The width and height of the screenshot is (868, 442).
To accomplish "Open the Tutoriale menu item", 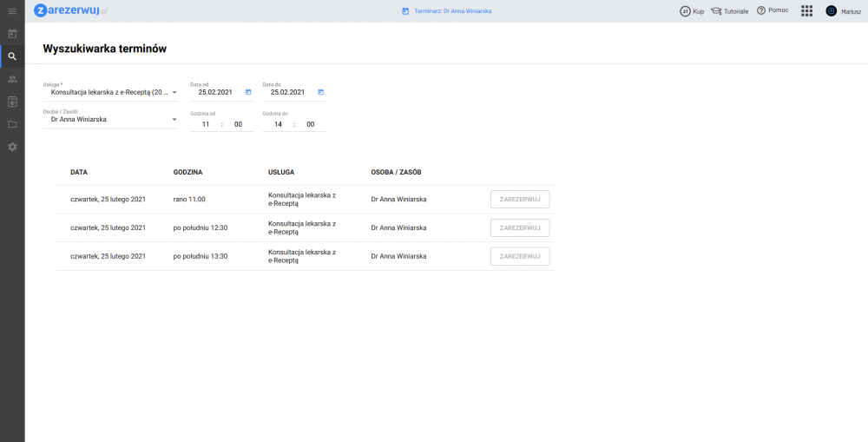I will click(x=729, y=11).
